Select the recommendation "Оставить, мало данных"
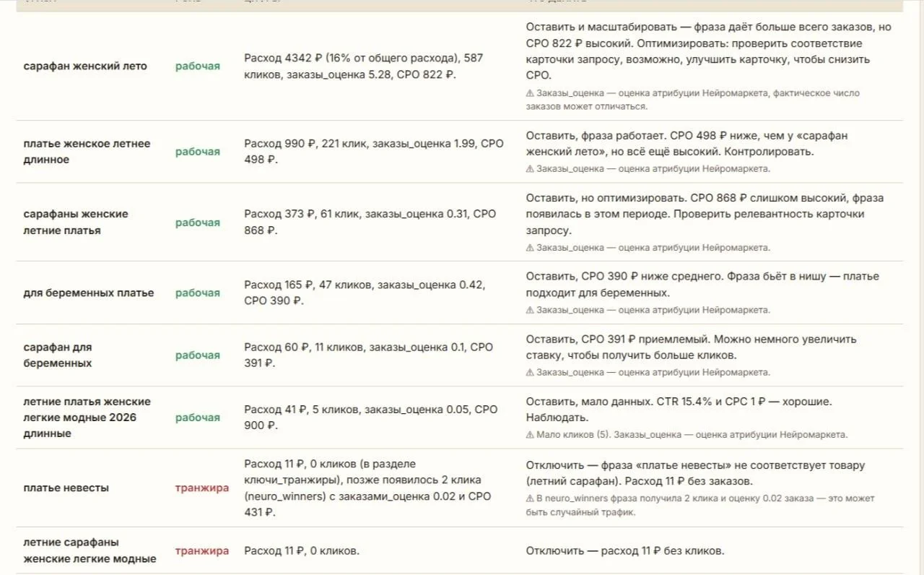924x575 pixels. [x=679, y=410]
